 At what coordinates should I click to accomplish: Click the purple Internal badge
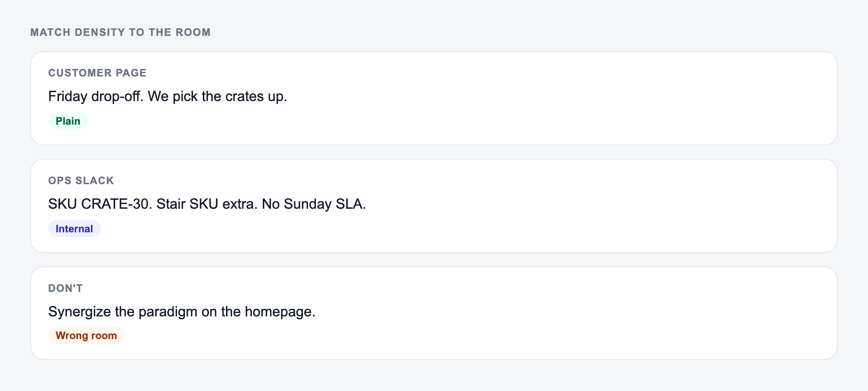coord(75,229)
